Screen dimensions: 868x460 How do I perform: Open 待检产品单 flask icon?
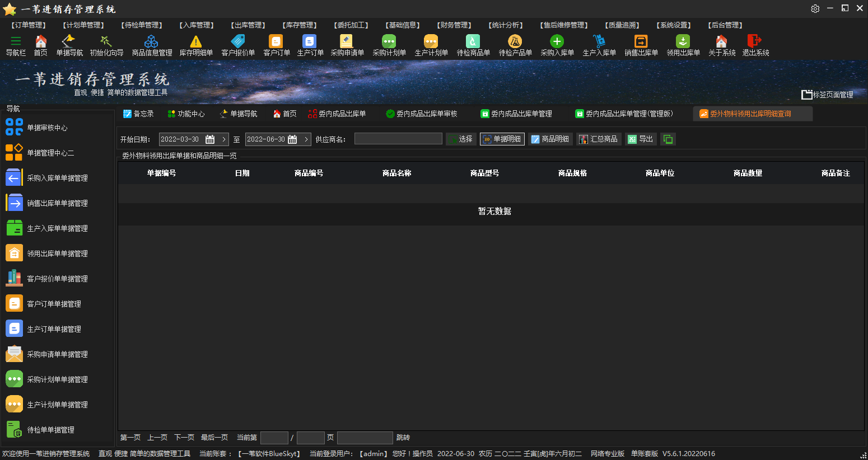(515, 45)
